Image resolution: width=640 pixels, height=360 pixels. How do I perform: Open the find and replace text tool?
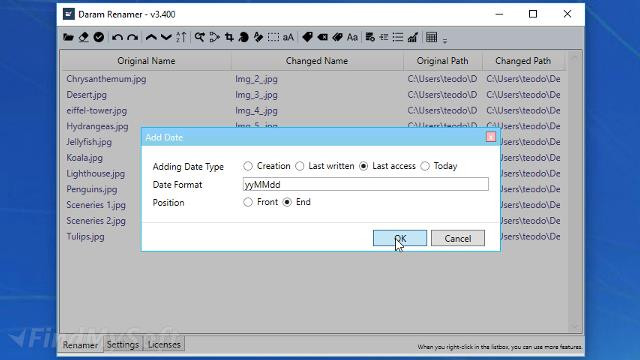coord(200,38)
